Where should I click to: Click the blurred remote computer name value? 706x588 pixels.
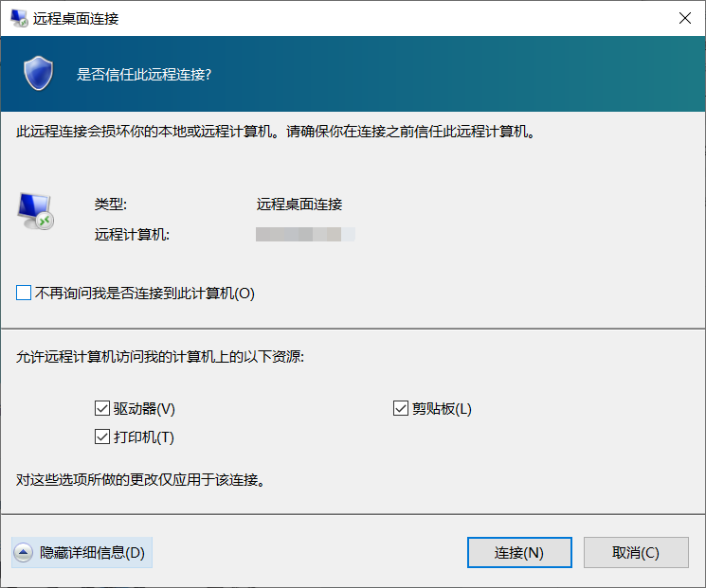pyautogui.click(x=305, y=235)
